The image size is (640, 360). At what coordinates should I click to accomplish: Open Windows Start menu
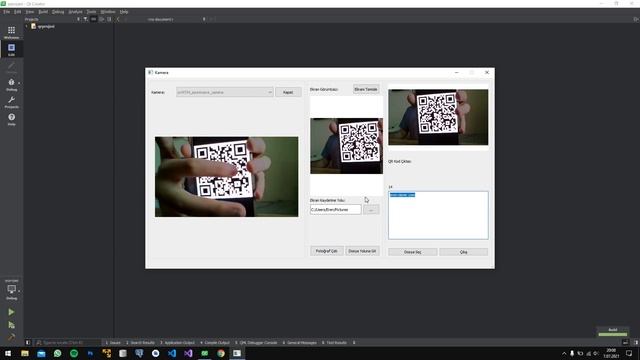click(8, 353)
